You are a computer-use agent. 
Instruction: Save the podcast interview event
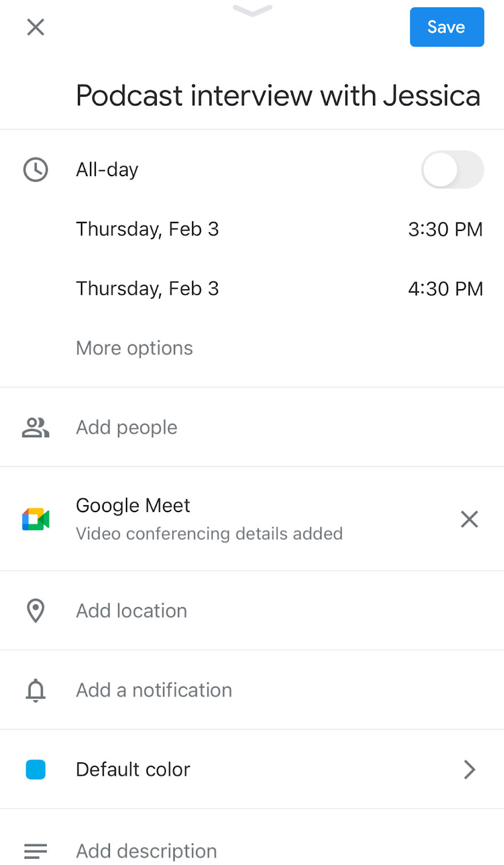click(x=446, y=27)
